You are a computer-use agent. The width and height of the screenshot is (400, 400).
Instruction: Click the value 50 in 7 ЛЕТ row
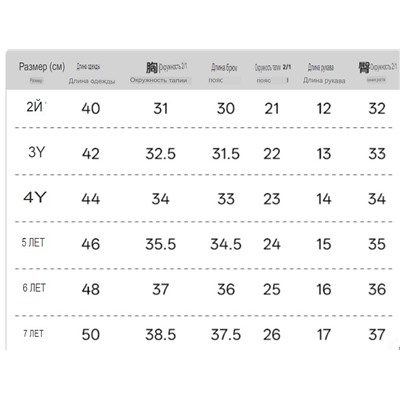click(x=91, y=335)
